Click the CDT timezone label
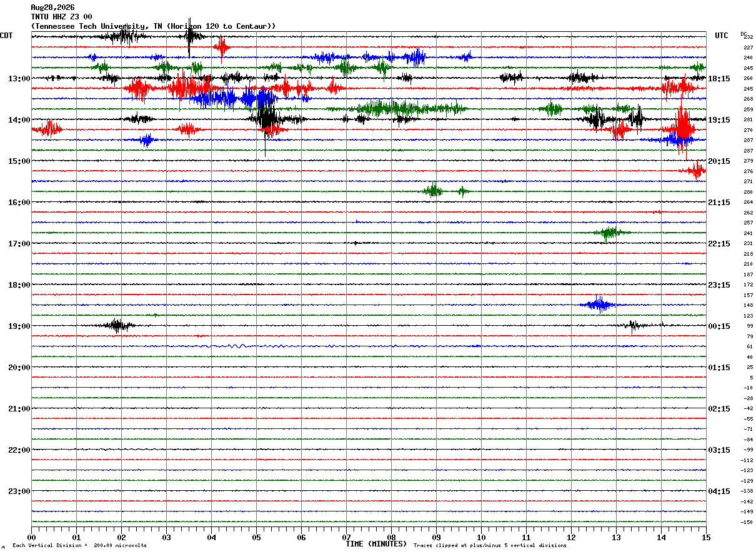 tap(6, 36)
